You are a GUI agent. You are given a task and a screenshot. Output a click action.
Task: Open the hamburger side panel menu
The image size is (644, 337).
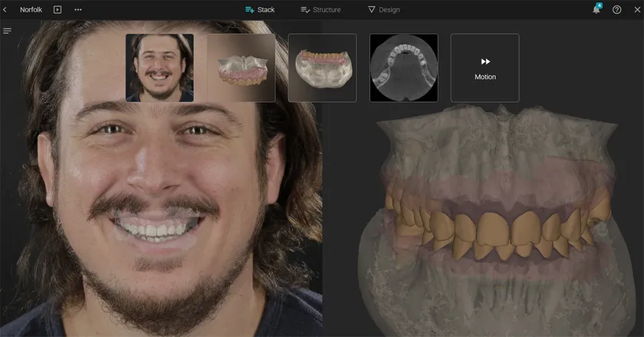(7, 31)
